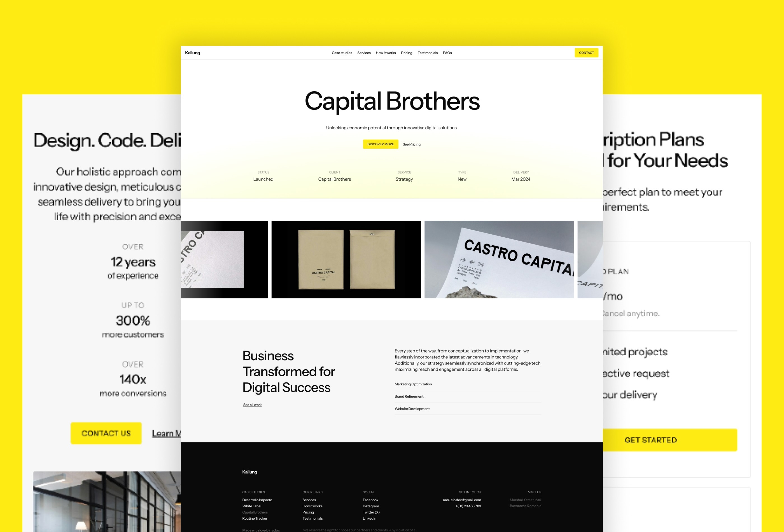Click FAQs navigation menu item
The width and height of the screenshot is (784, 532).
point(447,53)
